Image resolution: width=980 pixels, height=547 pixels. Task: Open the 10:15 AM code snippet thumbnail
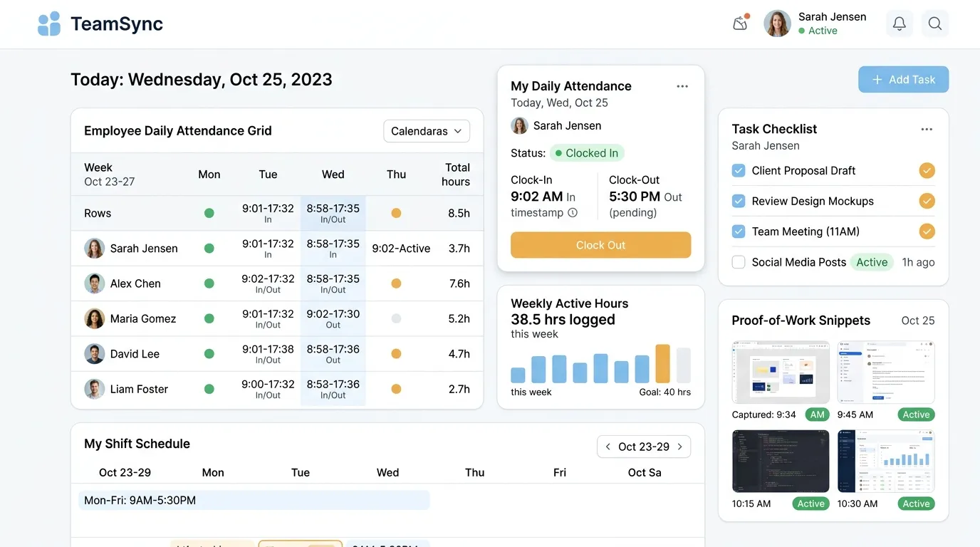click(781, 461)
